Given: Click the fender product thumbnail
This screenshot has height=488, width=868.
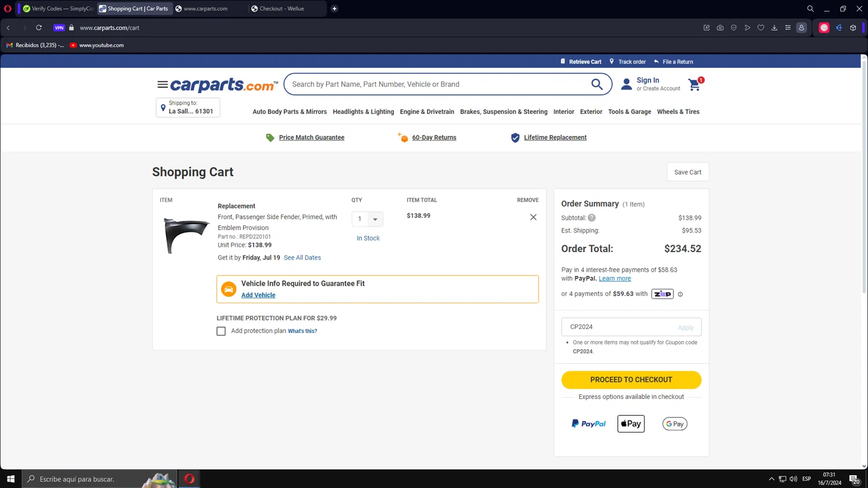Looking at the screenshot, I should pyautogui.click(x=186, y=235).
